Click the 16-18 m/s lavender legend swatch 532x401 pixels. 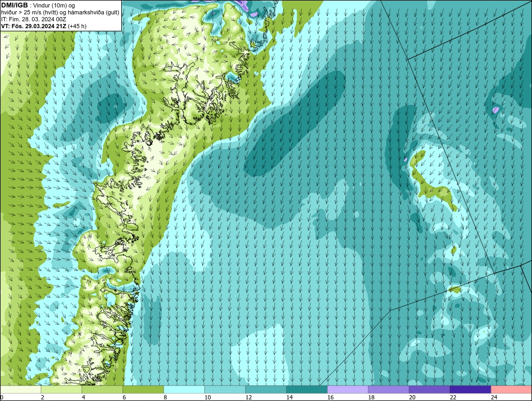(347, 389)
